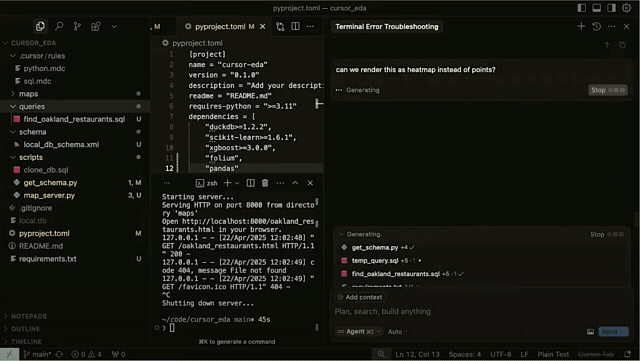Open chat panel more options ellipsis
Viewport: 640px width, 361px height.
611,27
